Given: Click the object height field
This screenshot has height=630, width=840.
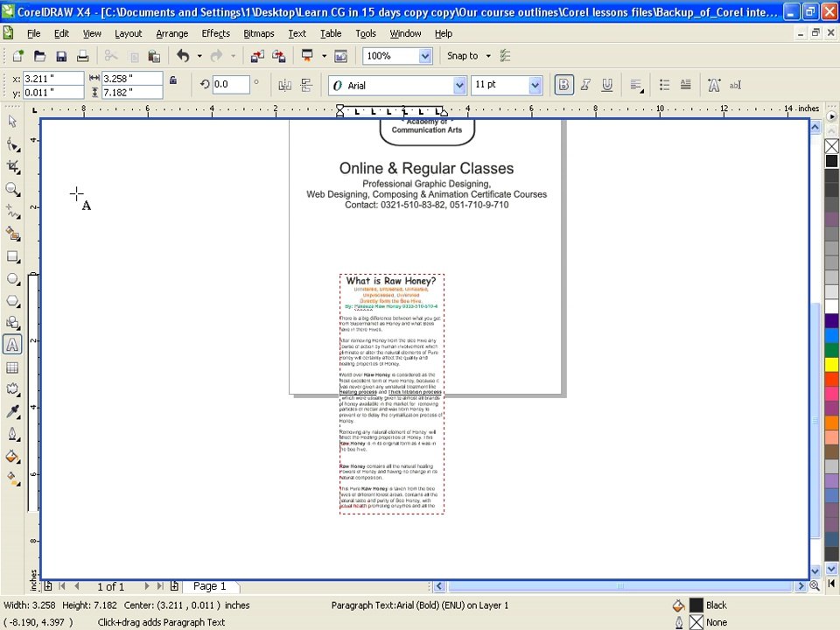Looking at the screenshot, I should pos(132,92).
